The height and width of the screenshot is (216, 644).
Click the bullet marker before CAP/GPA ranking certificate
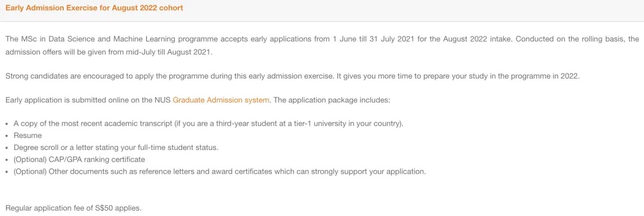click(7, 159)
